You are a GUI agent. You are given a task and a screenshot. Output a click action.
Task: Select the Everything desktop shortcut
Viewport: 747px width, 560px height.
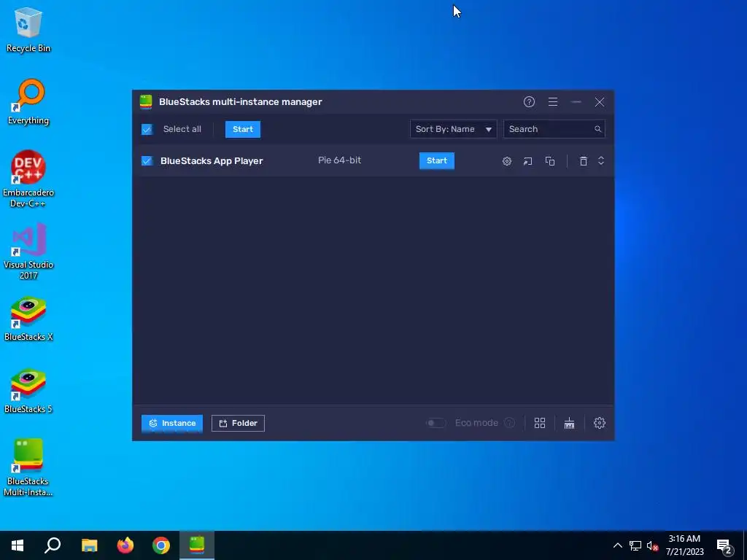tap(28, 101)
